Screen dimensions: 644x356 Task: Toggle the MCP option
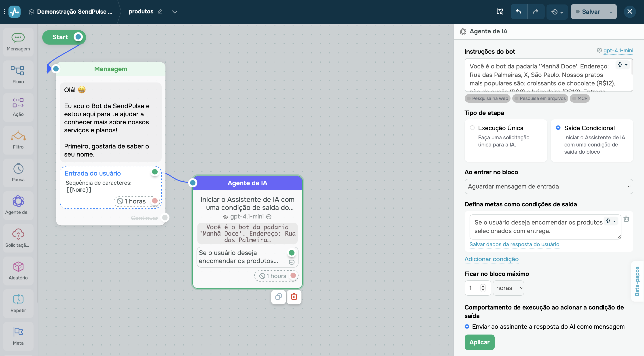[580, 98]
